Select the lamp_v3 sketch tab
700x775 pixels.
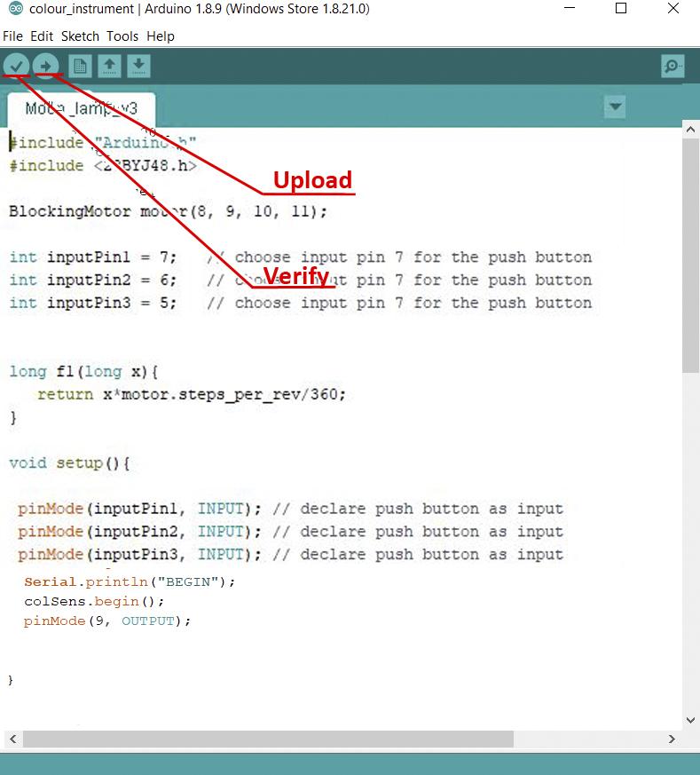coord(82,108)
